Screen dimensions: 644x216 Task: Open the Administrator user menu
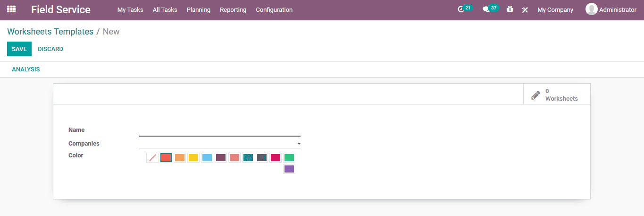coord(611,9)
